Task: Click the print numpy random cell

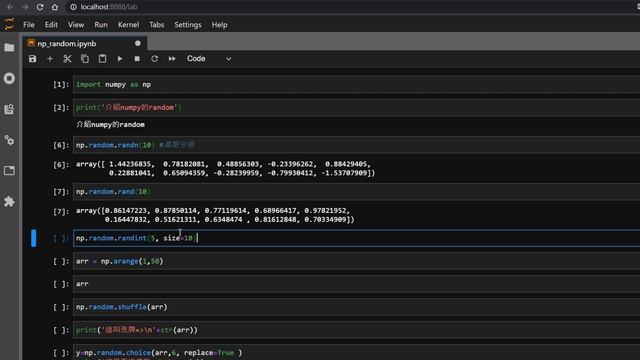Action: (x=356, y=108)
